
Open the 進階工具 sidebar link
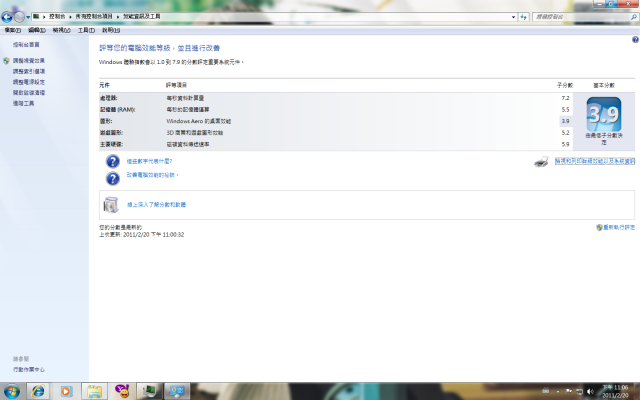[23, 103]
